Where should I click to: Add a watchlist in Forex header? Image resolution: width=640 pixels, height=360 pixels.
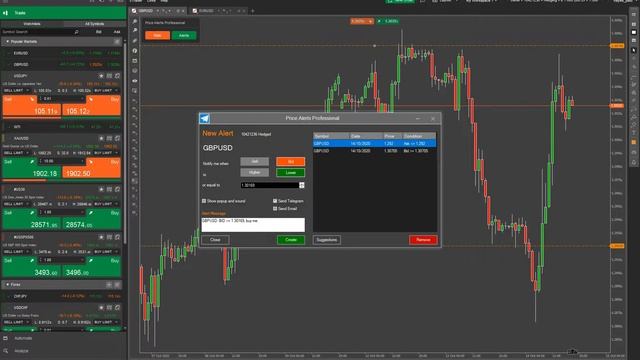click(x=109, y=284)
